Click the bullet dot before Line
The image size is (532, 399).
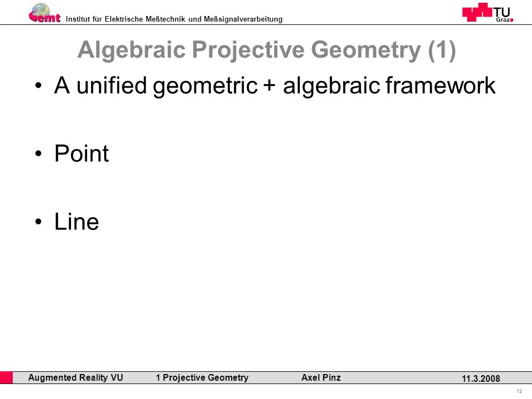[x=38, y=222]
